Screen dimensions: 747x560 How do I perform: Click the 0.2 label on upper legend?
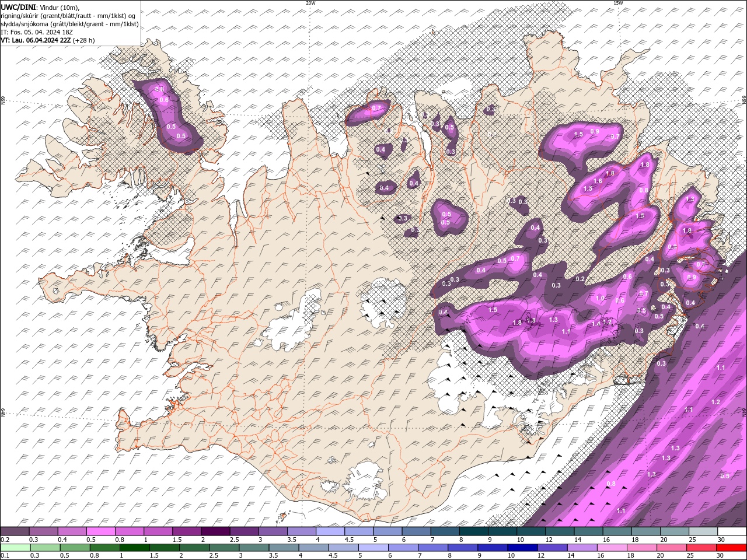(5, 540)
